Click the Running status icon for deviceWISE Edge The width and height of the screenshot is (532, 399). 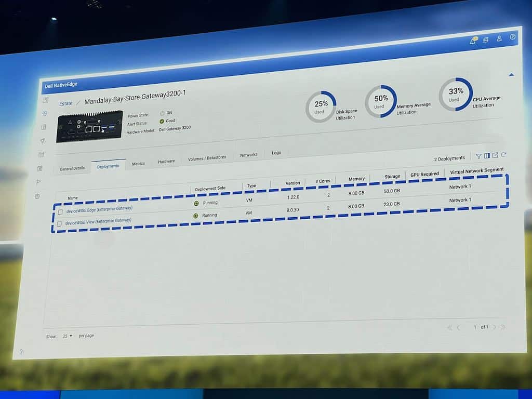pyautogui.click(x=196, y=203)
